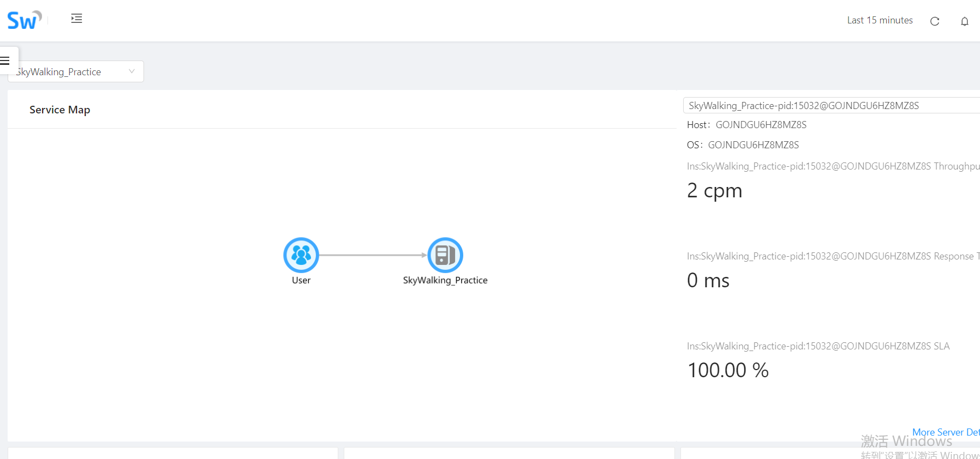Click the 100.00 % SLA value
The height and width of the screenshot is (459, 980).
point(728,370)
